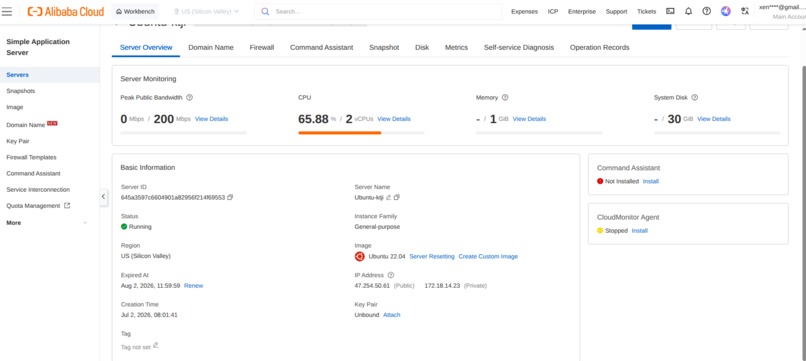Expand the More section in sidebar
The width and height of the screenshot is (806, 361).
click(x=46, y=223)
